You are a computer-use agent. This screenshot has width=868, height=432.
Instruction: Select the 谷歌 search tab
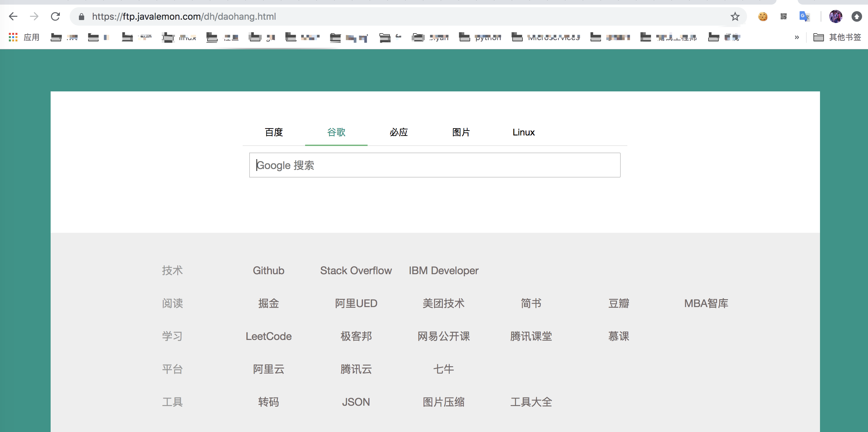(336, 132)
